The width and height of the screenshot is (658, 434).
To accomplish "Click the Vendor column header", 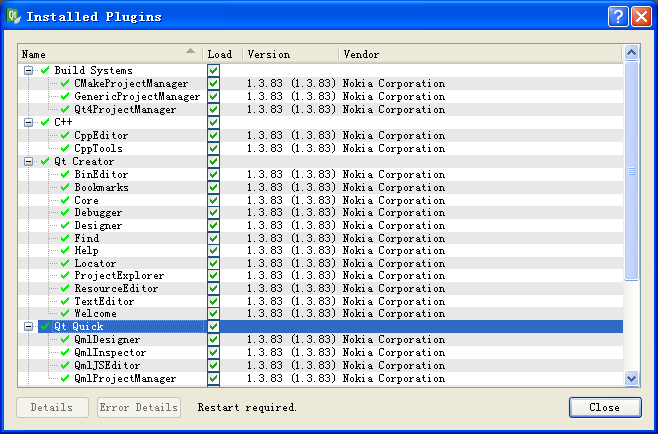I will click(x=480, y=54).
